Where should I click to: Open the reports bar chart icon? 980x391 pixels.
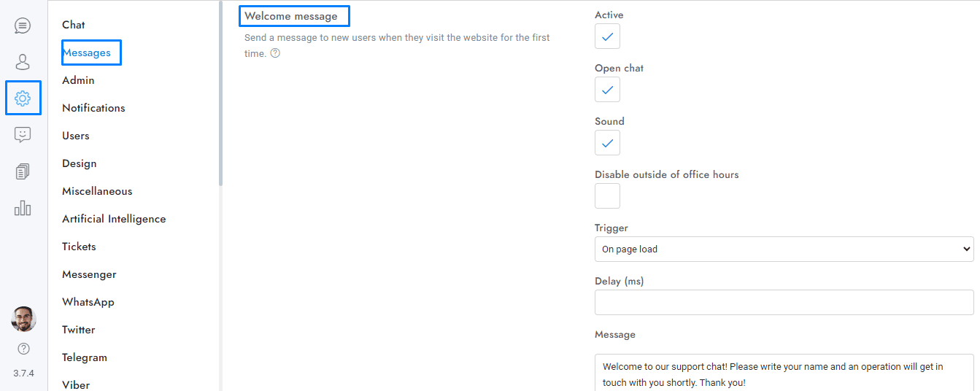click(23, 208)
